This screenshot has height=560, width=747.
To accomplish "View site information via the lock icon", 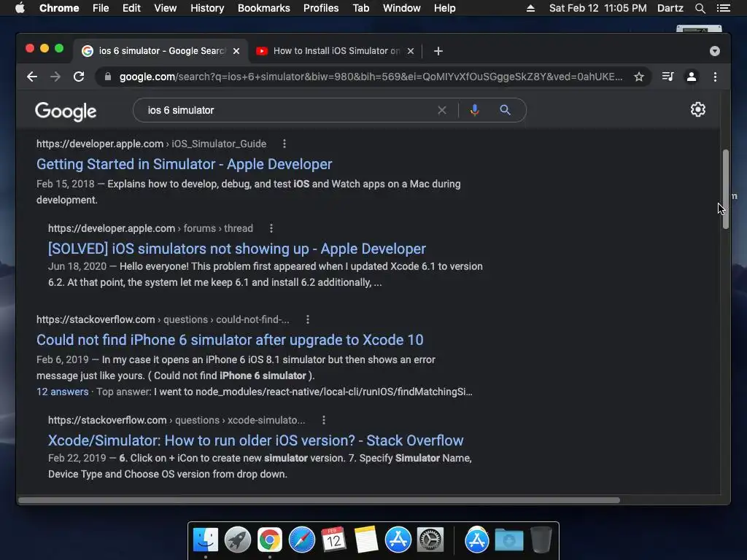I will [x=108, y=77].
